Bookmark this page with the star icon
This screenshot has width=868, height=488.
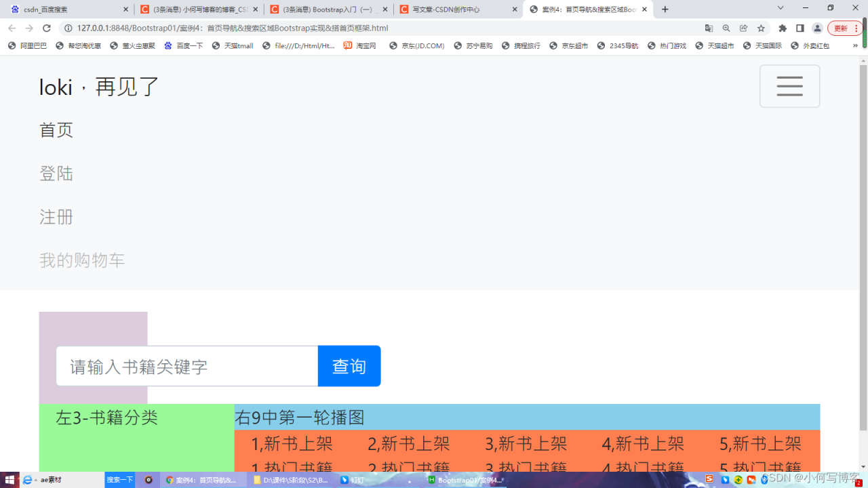pos(762,28)
